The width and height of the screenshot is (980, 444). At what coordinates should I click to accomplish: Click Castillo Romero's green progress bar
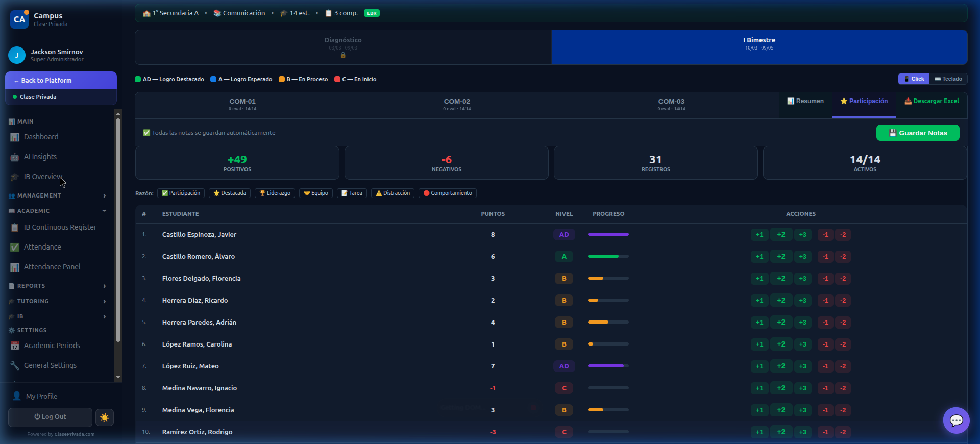click(x=608, y=256)
